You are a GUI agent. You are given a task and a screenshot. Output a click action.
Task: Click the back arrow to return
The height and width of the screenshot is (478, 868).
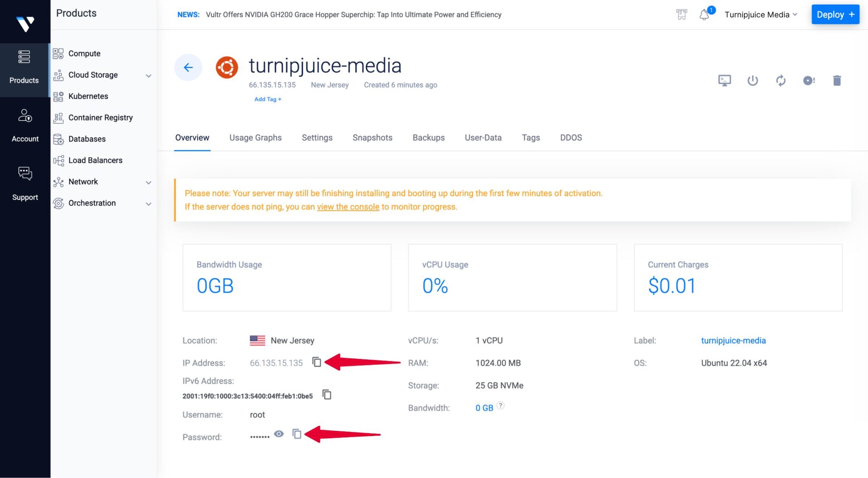click(188, 67)
